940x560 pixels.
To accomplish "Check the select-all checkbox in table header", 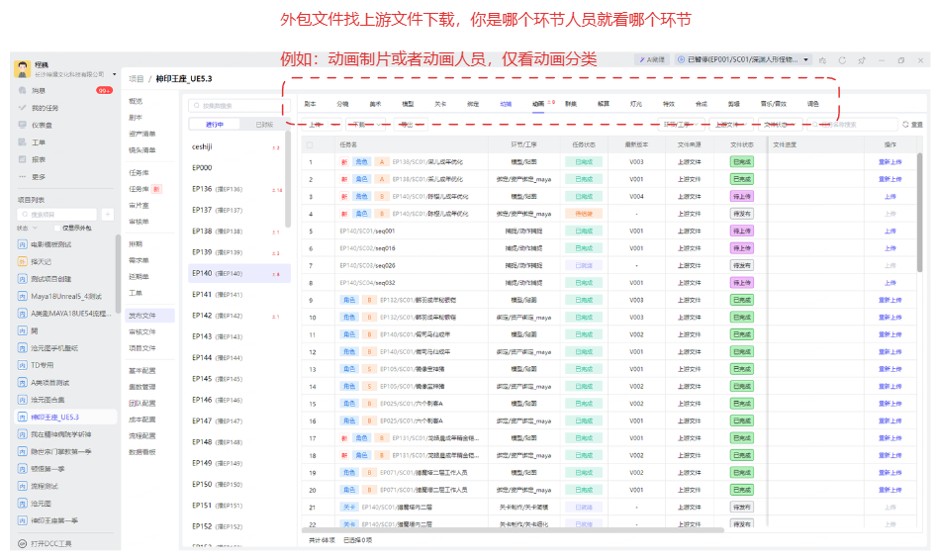I will click(x=310, y=144).
